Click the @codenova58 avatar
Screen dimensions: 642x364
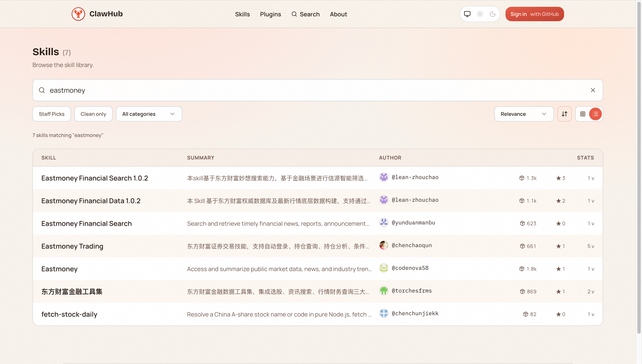point(384,268)
